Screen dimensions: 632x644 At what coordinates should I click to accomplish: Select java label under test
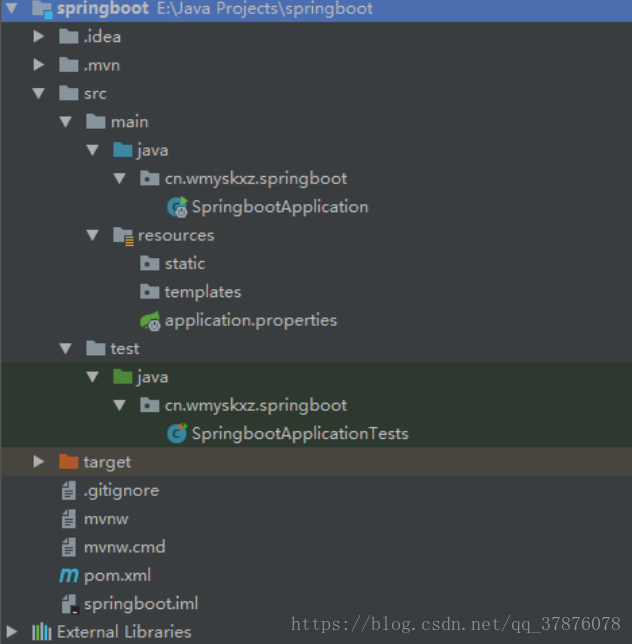[x=153, y=377]
